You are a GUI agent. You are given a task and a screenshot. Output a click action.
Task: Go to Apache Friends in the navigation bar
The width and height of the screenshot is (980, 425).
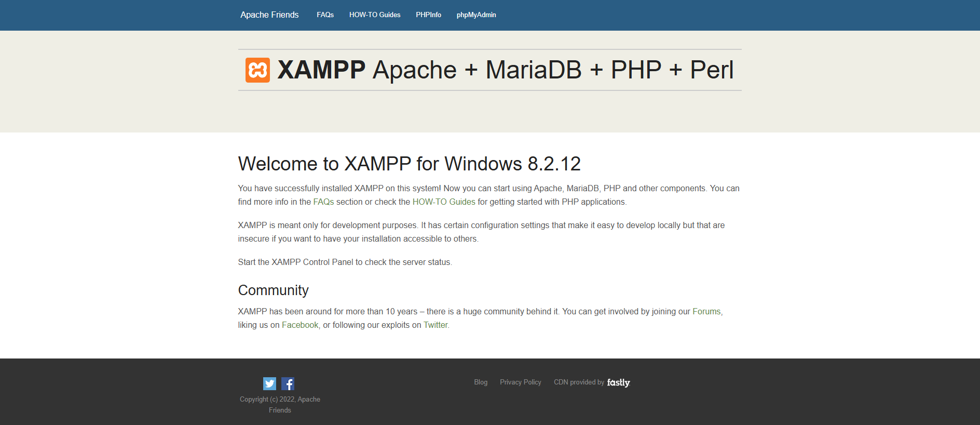269,15
